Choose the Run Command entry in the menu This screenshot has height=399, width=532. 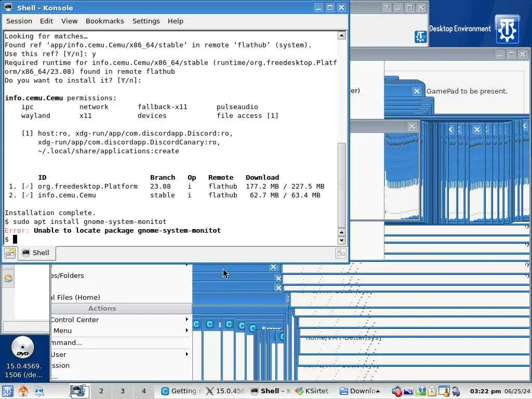pyautogui.click(x=121, y=343)
